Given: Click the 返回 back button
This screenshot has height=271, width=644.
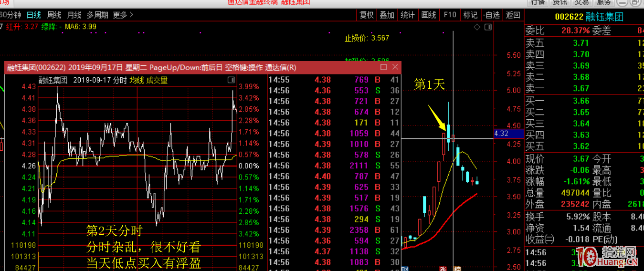Looking at the screenshot, I should point(513,15).
